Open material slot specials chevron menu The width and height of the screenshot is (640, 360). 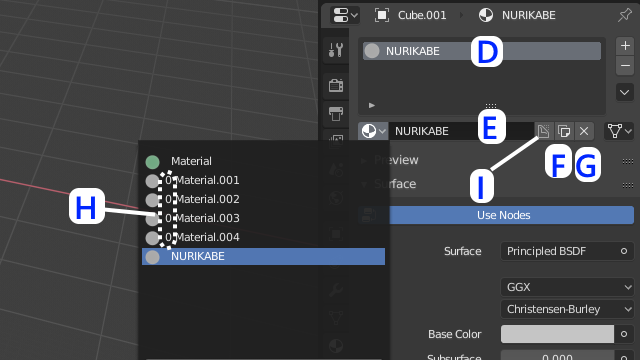pos(625,92)
